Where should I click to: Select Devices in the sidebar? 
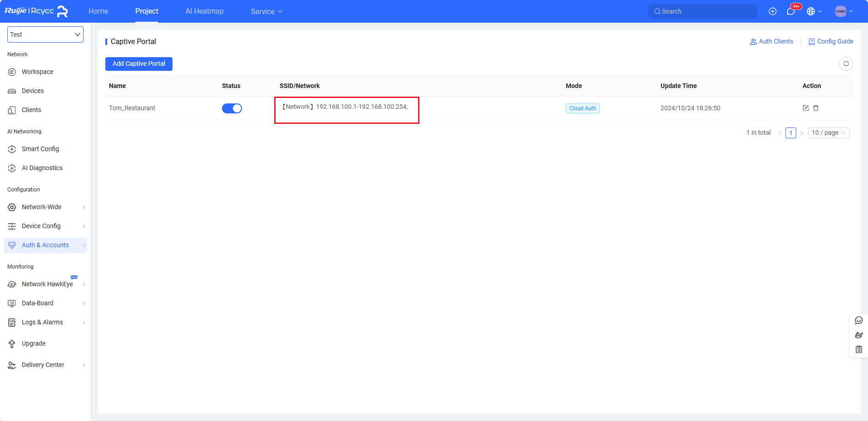point(33,91)
